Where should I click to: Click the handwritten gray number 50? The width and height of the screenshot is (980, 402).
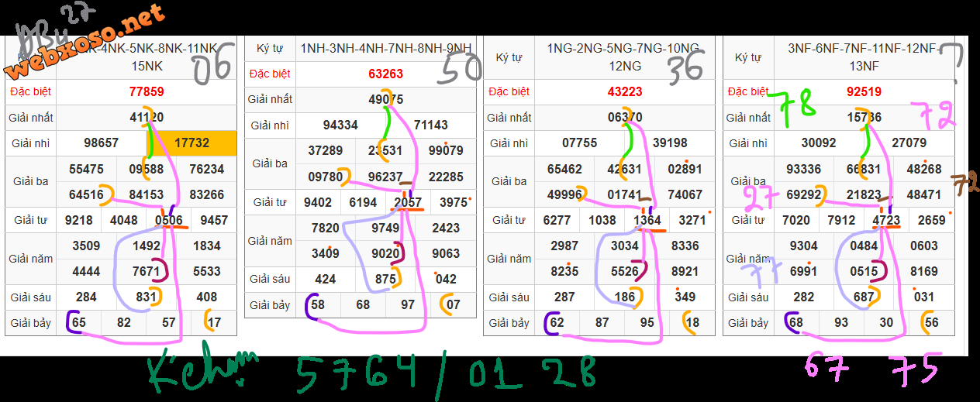(460, 70)
